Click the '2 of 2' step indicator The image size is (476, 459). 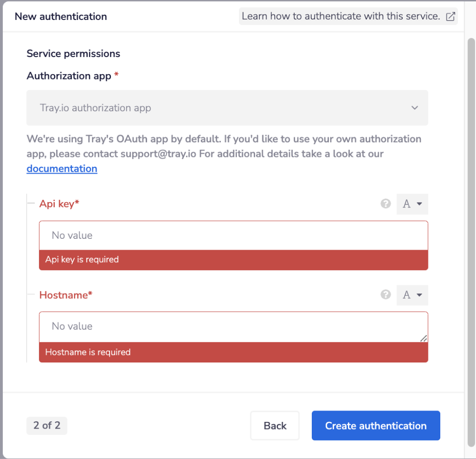(47, 426)
